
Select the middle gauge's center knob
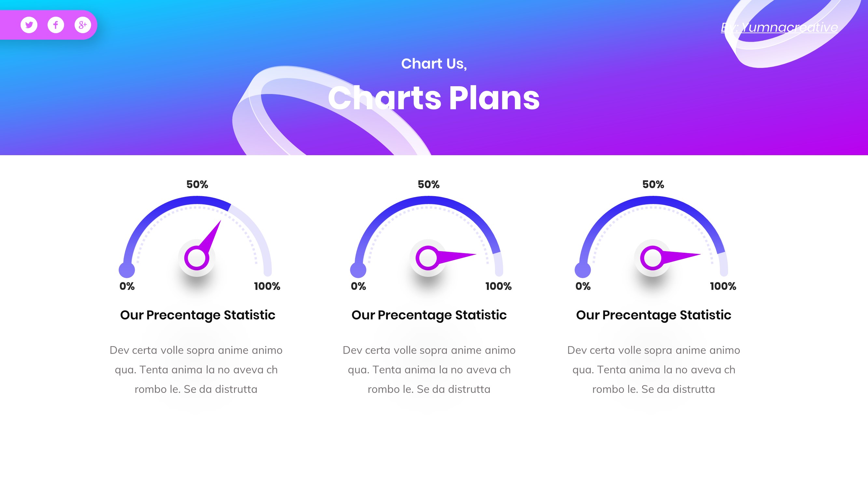(428, 258)
